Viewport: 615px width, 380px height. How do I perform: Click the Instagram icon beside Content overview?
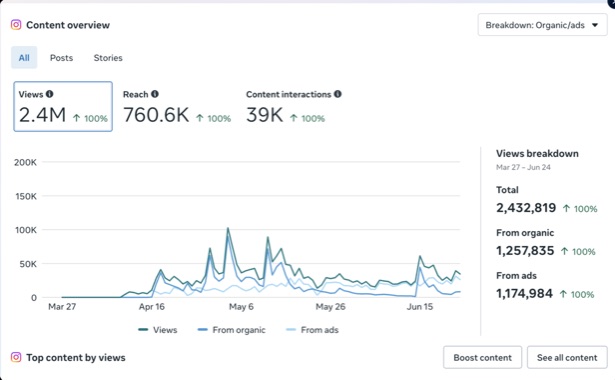tap(16, 25)
